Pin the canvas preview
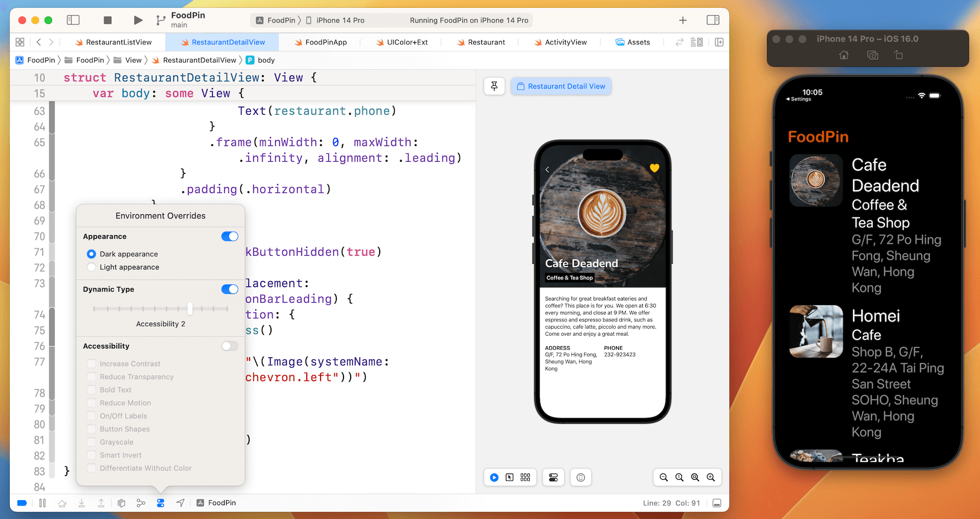The width and height of the screenshot is (980, 519). click(494, 86)
